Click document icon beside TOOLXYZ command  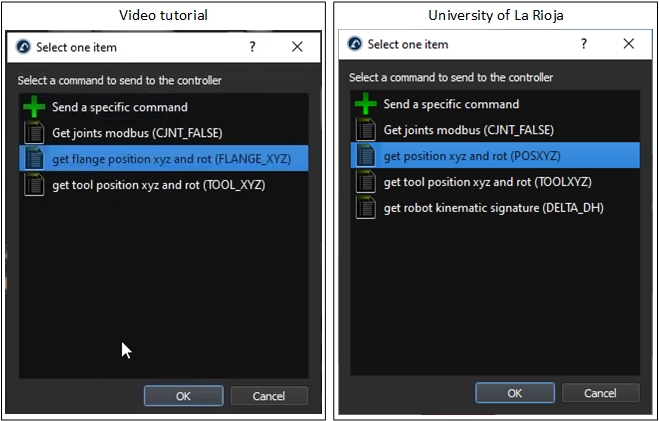pyautogui.click(x=366, y=181)
